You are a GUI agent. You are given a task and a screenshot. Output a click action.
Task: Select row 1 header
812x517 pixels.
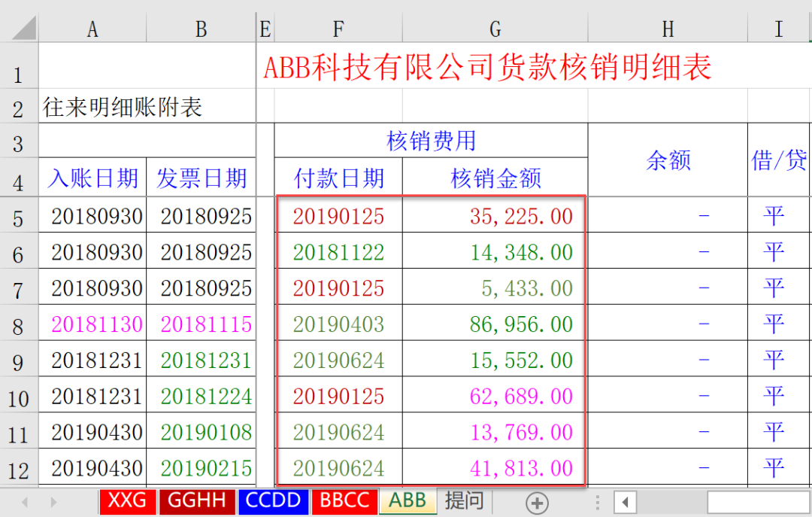pos(19,66)
